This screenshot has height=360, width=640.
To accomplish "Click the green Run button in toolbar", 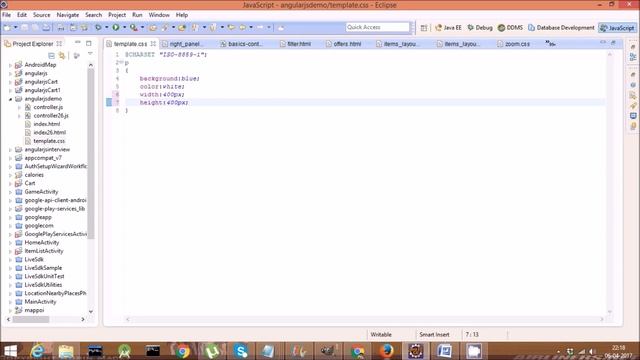I will click(x=116, y=27).
